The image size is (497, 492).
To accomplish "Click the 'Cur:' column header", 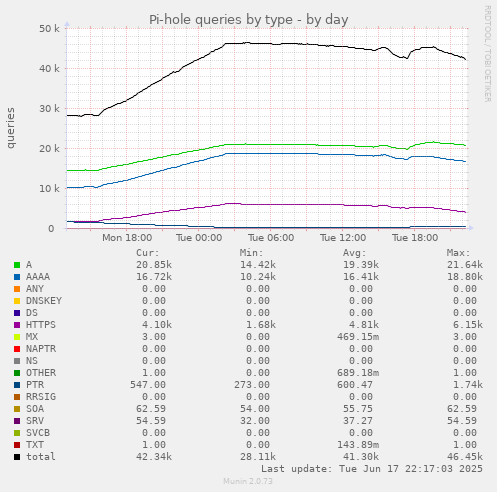I will point(148,253).
